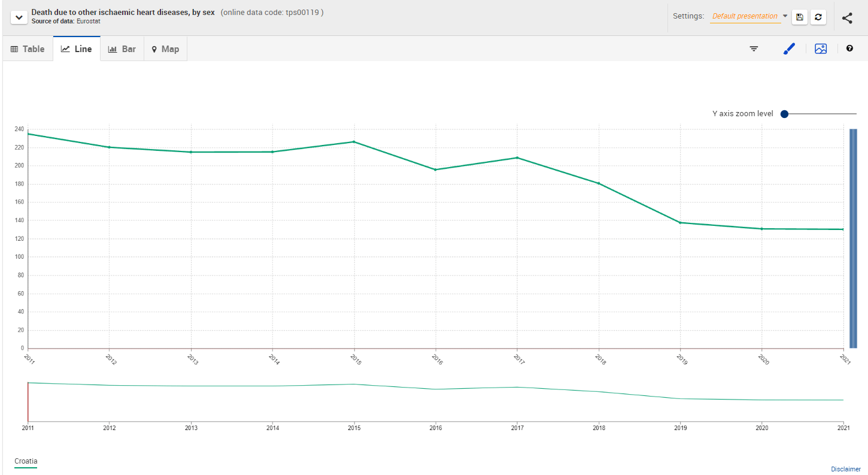
Task: Click the save settings floppy disk icon
Action: pos(800,17)
